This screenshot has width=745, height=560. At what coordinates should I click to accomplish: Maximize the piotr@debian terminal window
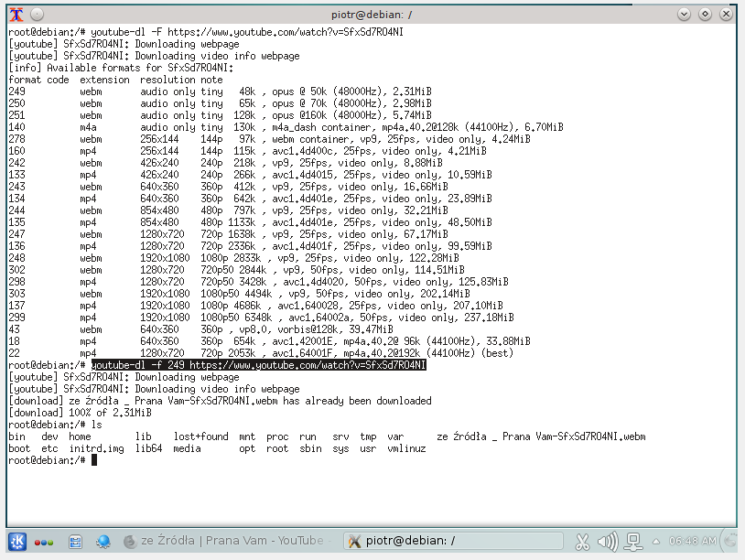705,15
